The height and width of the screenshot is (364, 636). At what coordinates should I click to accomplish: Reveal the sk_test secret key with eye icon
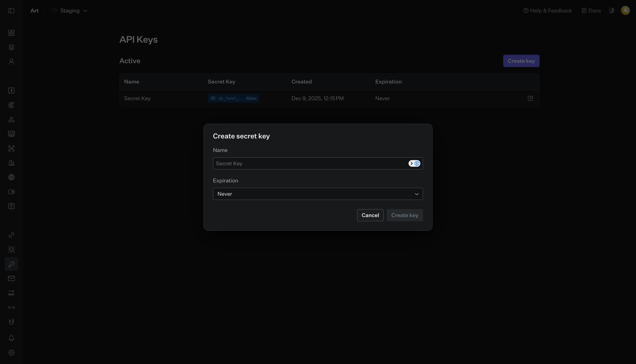pyautogui.click(x=213, y=98)
